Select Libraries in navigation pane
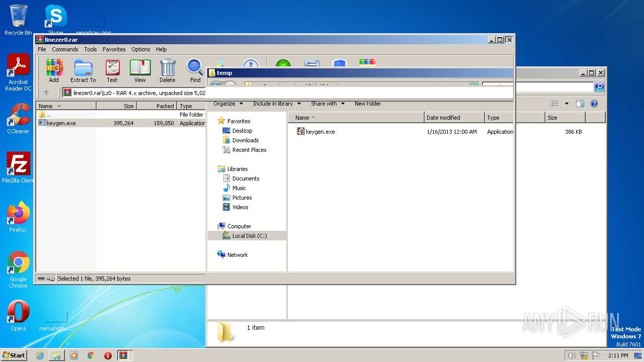644x362 pixels. (x=233, y=169)
